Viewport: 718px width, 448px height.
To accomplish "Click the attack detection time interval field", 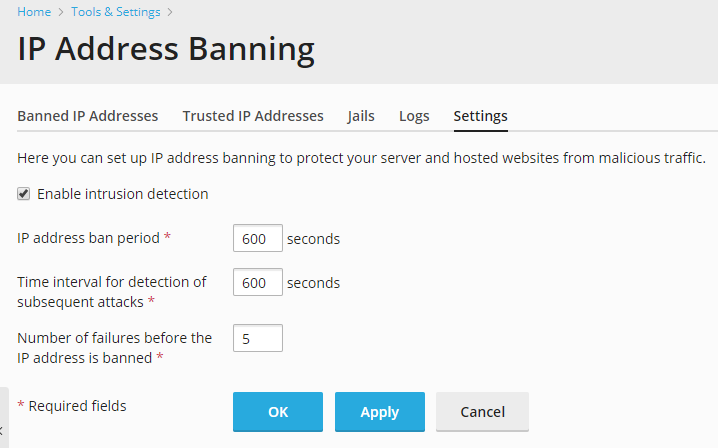I will [x=257, y=283].
